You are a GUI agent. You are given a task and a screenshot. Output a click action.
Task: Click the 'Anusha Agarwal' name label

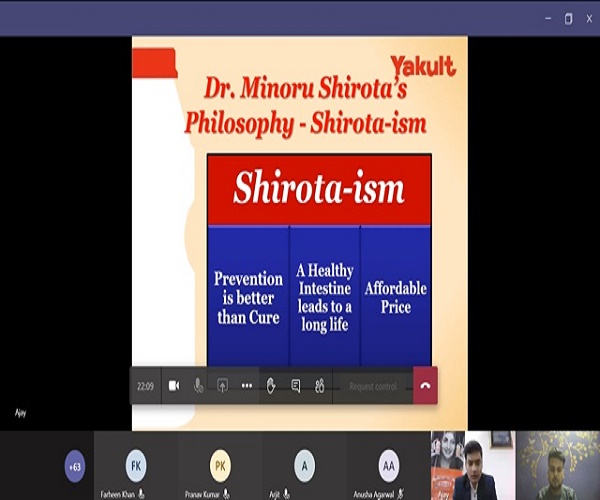tap(373, 495)
